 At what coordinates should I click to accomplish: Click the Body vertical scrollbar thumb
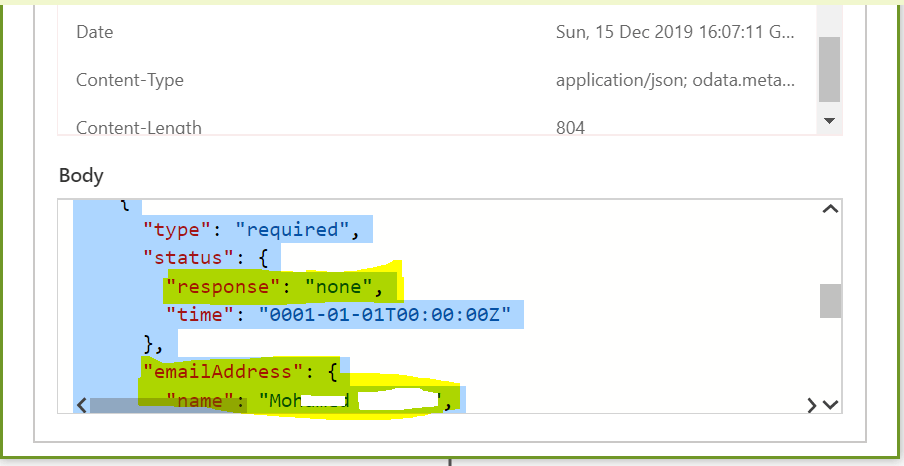(830, 301)
